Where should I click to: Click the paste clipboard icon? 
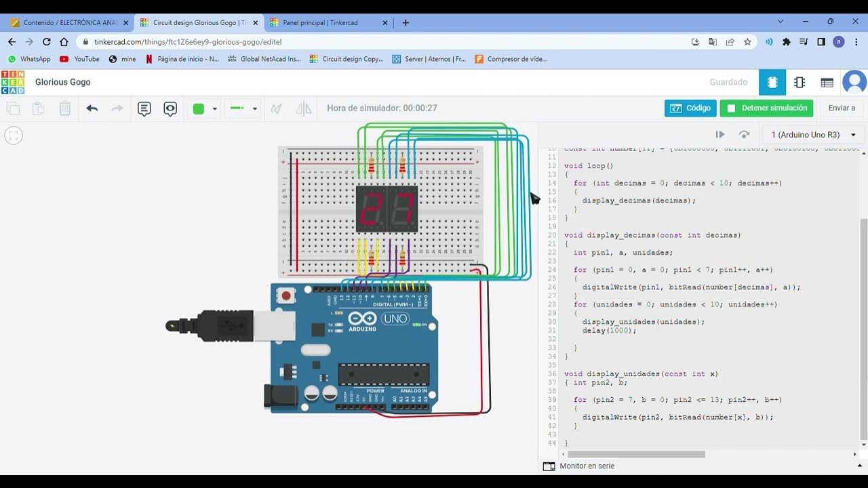(x=39, y=108)
